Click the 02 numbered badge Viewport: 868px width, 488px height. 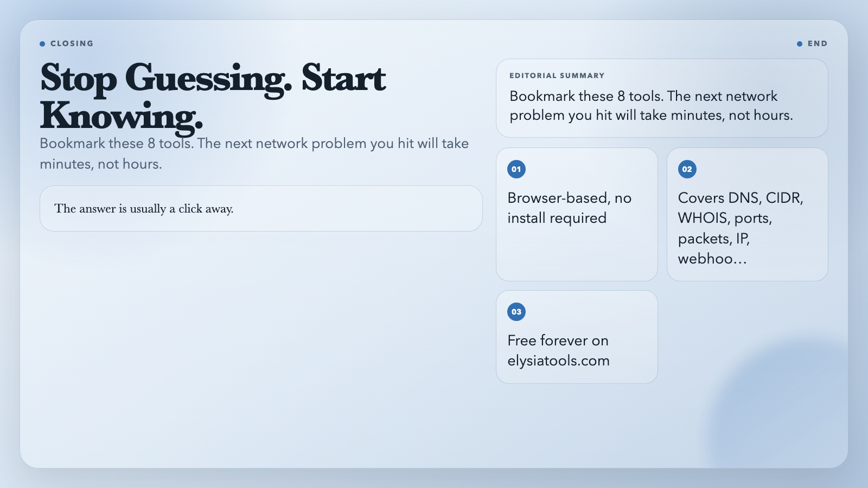(687, 169)
